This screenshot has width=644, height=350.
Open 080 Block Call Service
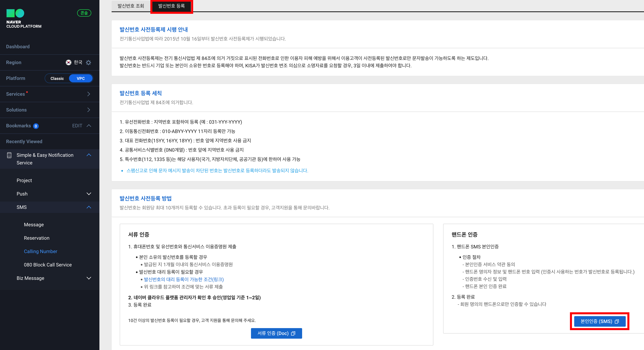(48, 265)
